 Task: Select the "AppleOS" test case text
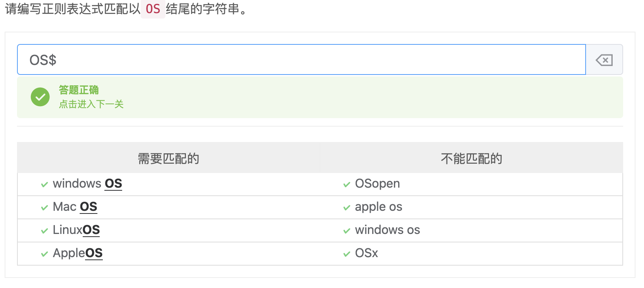[78, 253]
